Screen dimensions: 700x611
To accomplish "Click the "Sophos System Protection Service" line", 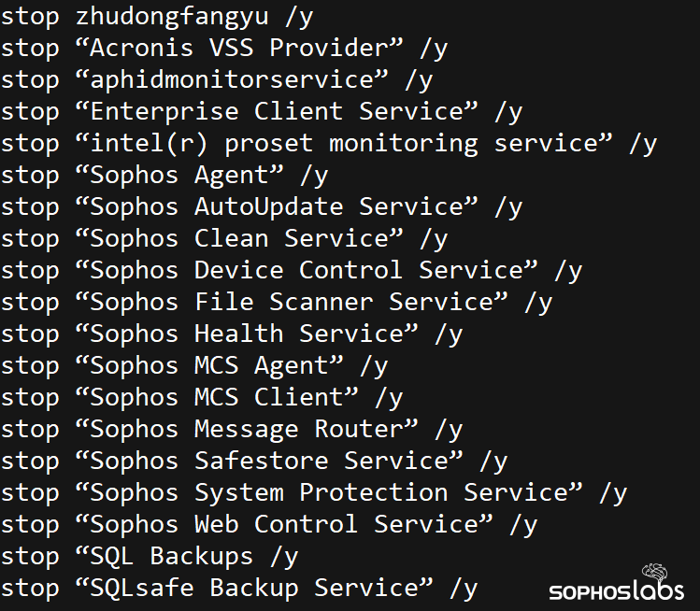I will (x=314, y=492).
